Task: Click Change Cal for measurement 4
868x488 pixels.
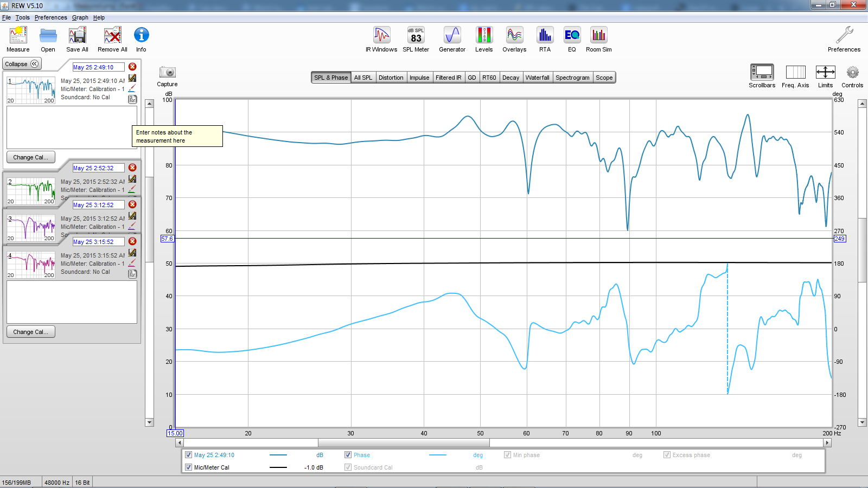Action: click(31, 332)
